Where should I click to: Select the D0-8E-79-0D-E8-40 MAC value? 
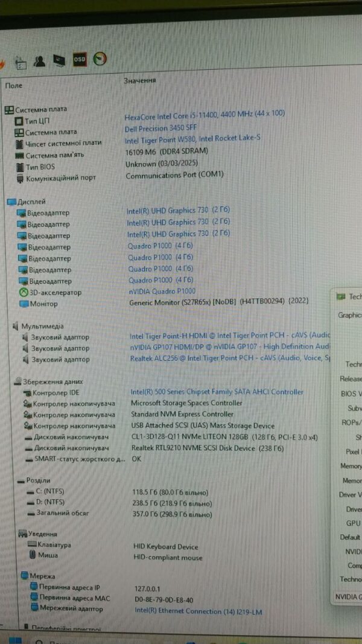pos(164,600)
